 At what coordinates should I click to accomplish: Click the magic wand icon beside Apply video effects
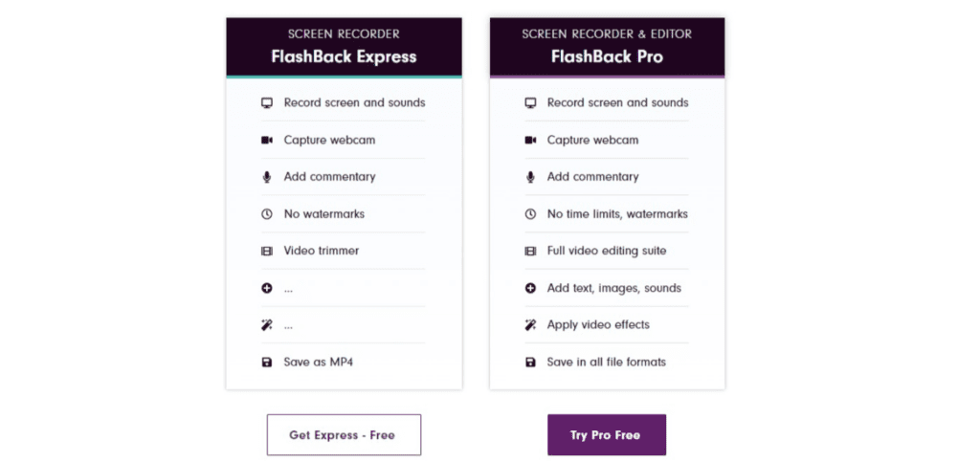pos(530,325)
